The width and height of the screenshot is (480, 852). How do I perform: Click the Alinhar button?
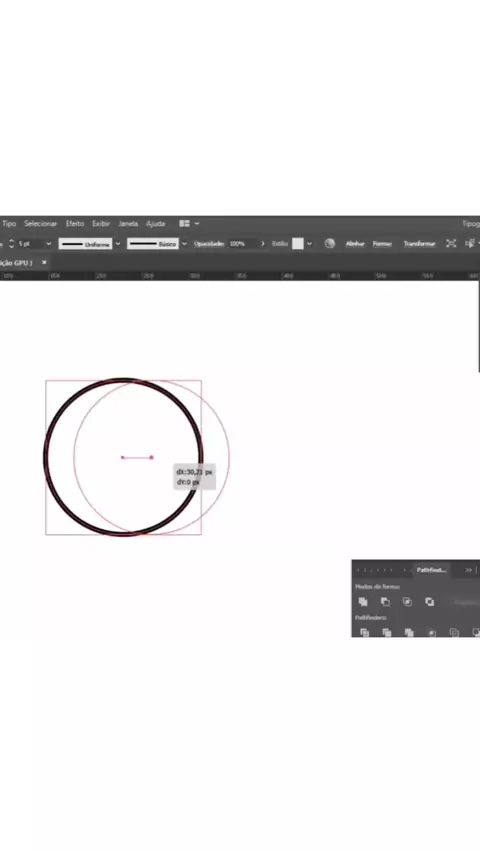[355, 244]
